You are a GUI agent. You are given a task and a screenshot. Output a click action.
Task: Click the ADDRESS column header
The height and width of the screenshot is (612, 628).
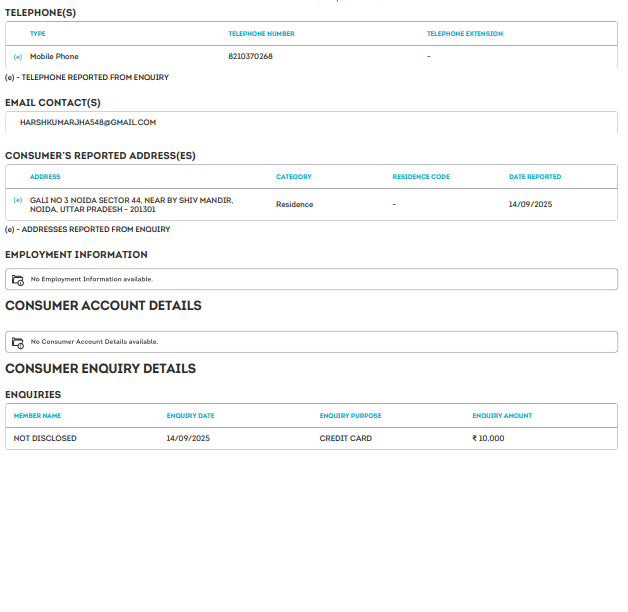[x=45, y=177]
